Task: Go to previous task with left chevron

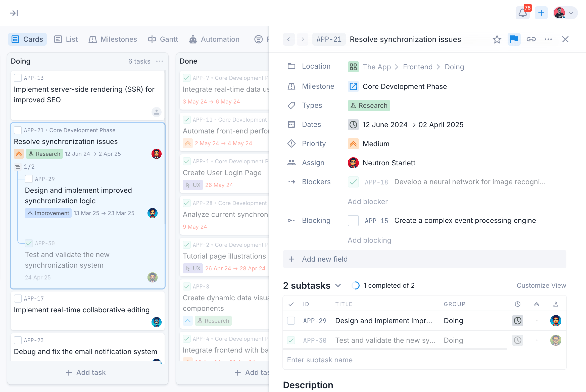Action: click(288, 39)
